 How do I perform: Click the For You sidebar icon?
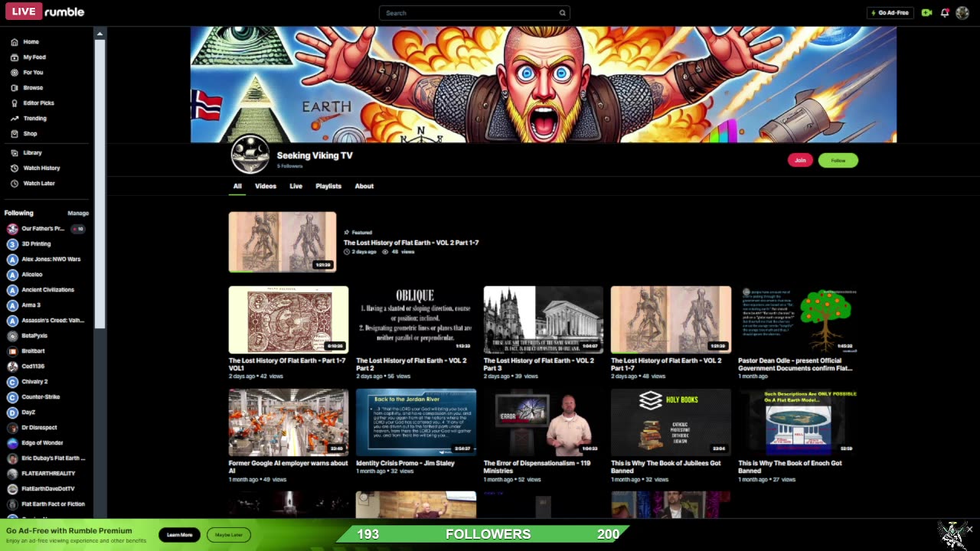pos(14,73)
